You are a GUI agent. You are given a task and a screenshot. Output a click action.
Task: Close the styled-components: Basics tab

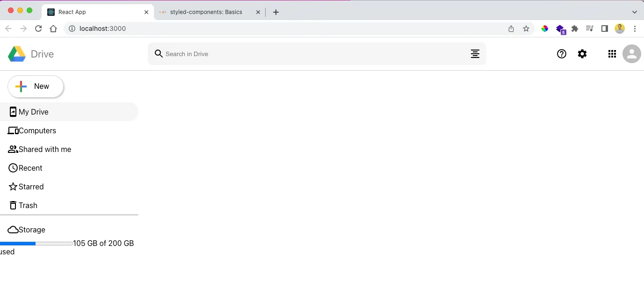pyautogui.click(x=258, y=12)
